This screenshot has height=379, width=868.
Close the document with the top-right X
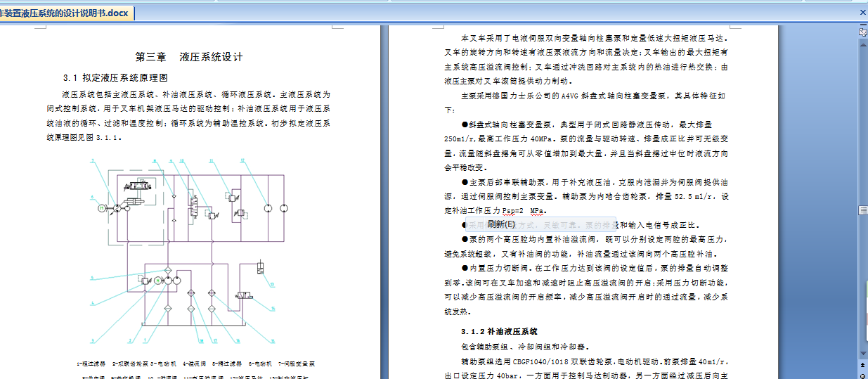coord(863,12)
